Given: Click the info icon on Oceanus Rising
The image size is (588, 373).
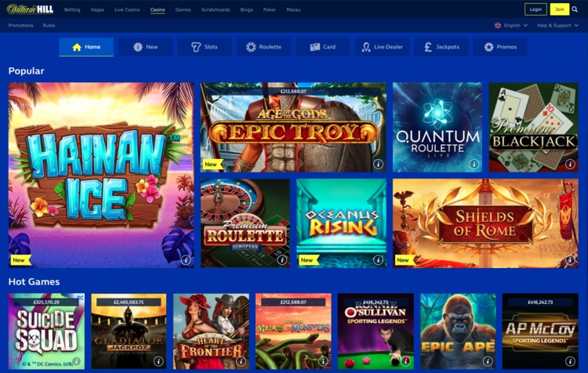Looking at the screenshot, I should point(378,260).
